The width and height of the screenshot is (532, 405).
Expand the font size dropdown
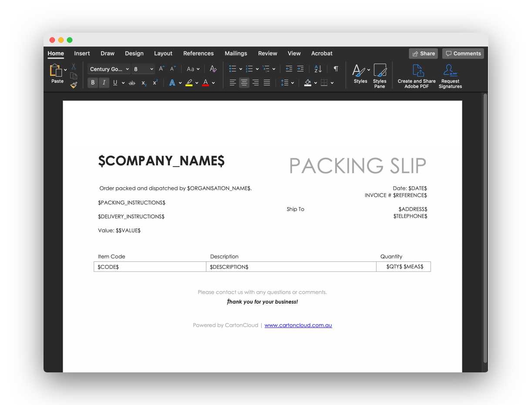(x=152, y=69)
